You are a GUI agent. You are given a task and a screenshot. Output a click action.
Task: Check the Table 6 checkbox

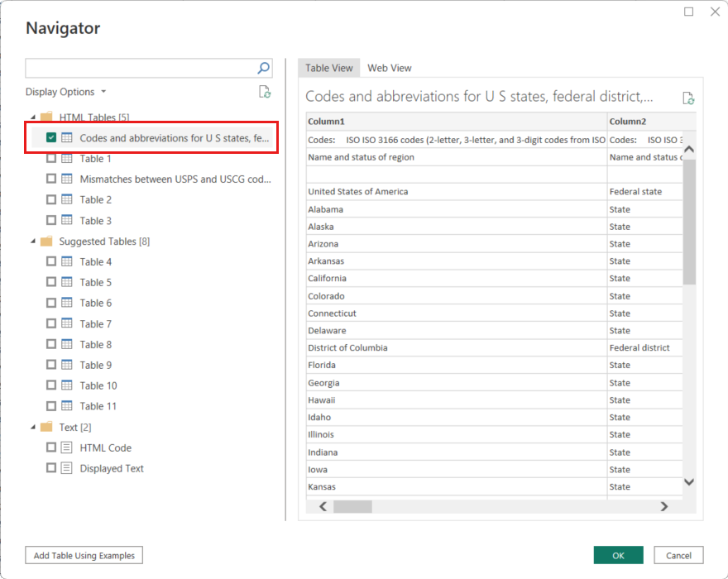(x=51, y=303)
